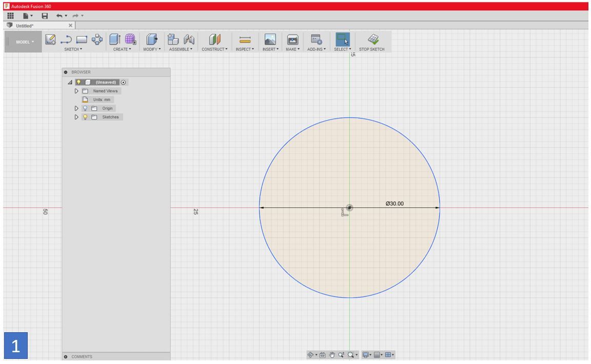Screen dimensions: 591x364
Task: Activate the (Unsaved) component radio button
Action: 123,82
